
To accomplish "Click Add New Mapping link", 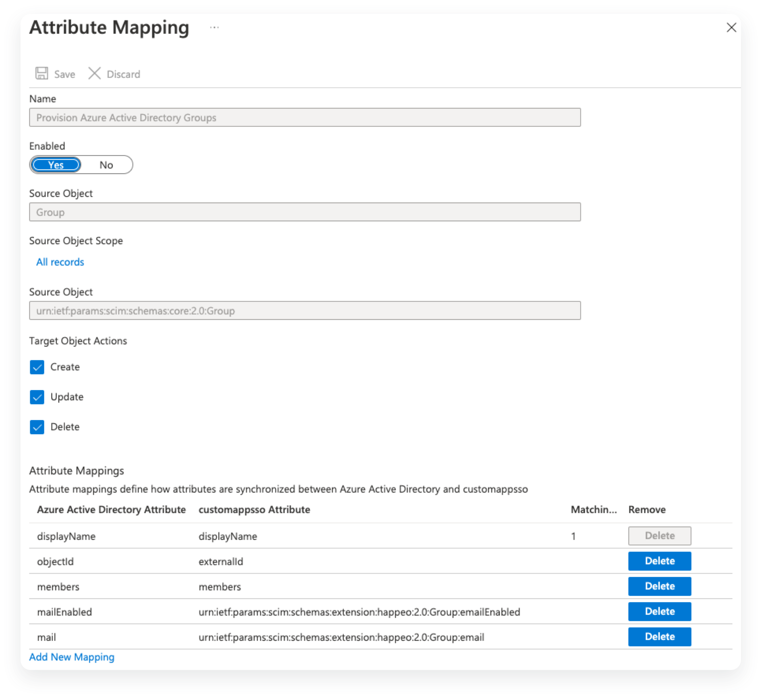I will pos(72,657).
